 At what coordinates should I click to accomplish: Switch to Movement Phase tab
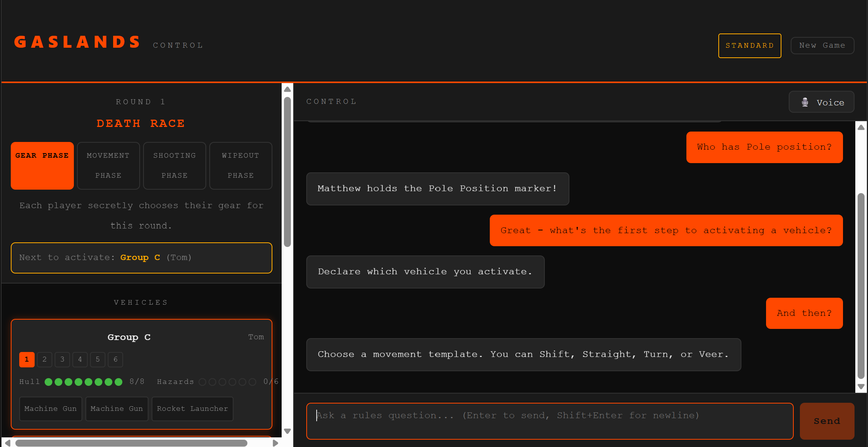(108, 165)
